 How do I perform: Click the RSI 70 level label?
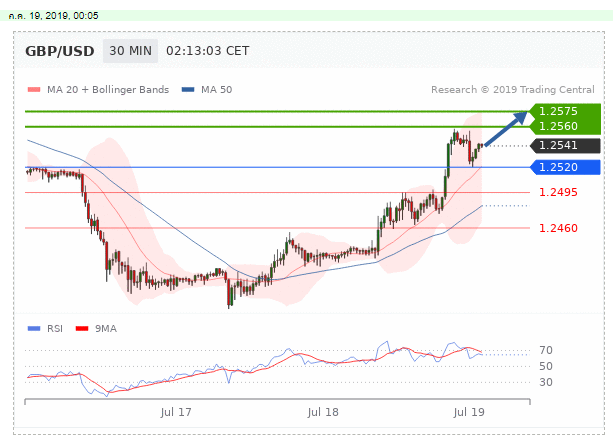pyautogui.click(x=546, y=350)
